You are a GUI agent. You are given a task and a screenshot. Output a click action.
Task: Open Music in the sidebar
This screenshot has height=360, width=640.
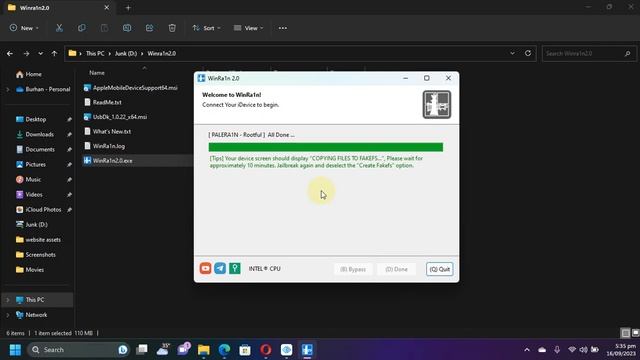coord(28,180)
